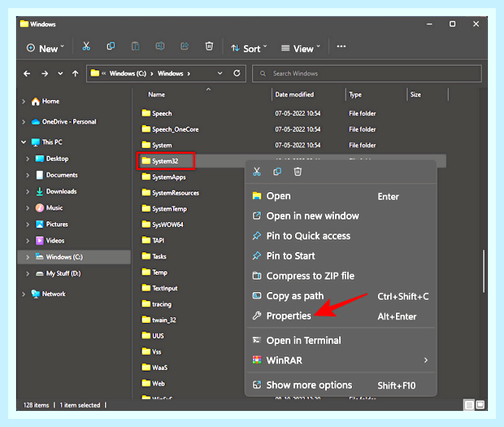Choose Open in new window
Screen dimensions: 504x427
click(x=341, y=216)
